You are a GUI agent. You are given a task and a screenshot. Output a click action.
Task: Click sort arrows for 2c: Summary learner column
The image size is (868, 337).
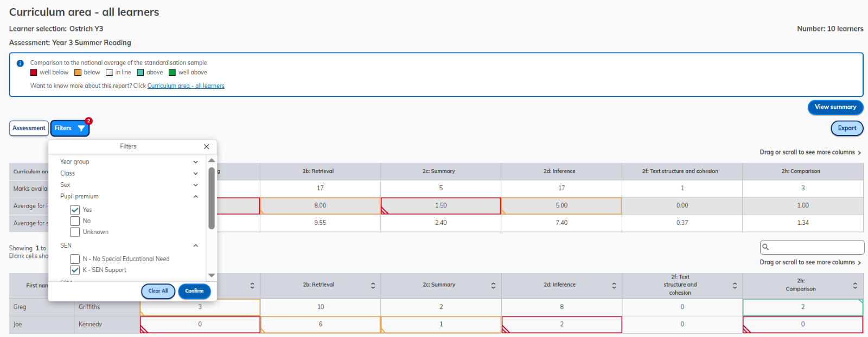click(x=493, y=286)
